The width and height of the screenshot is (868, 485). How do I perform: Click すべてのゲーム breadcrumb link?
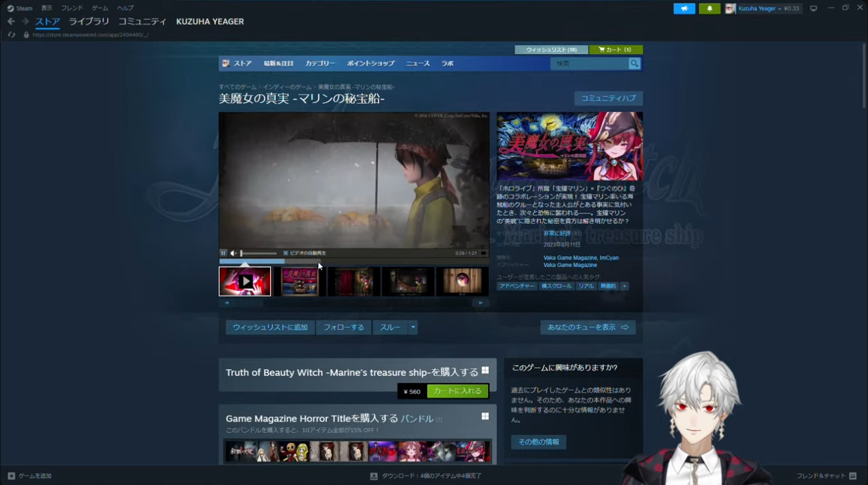click(x=237, y=87)
